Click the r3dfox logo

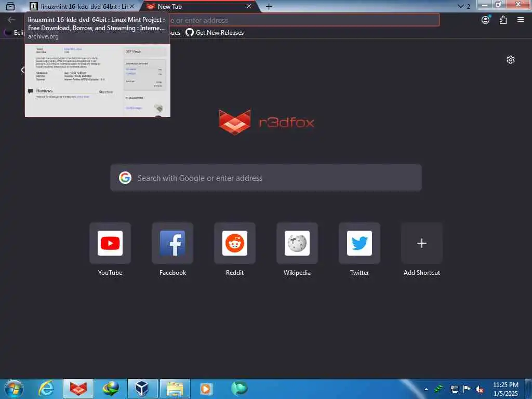267,122
